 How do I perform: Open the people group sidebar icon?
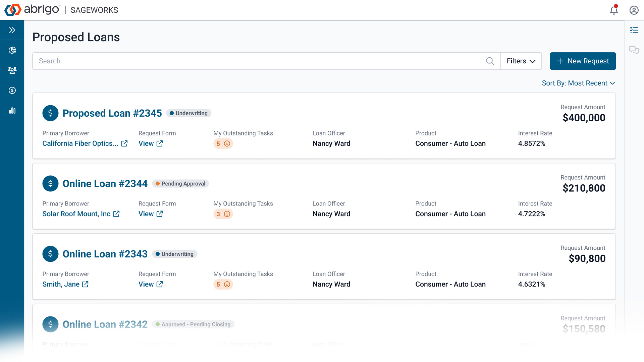pyautogui.click(x=12, y=70)
